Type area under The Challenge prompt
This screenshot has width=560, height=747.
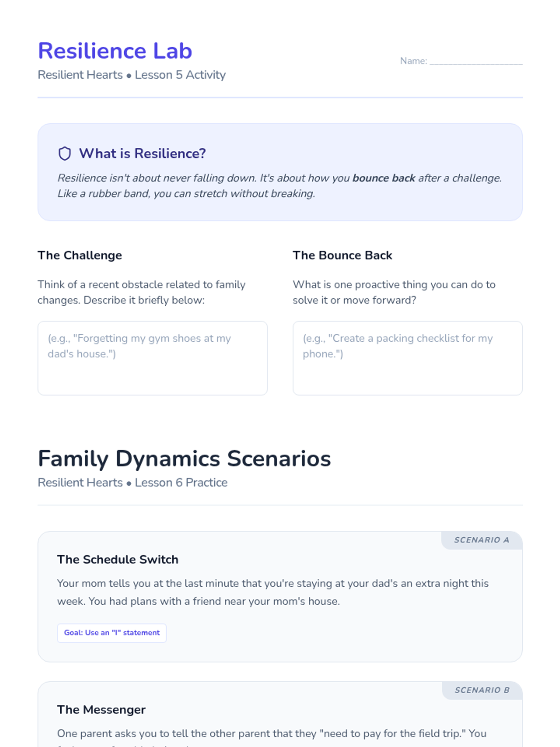click(x=153, y=358)
